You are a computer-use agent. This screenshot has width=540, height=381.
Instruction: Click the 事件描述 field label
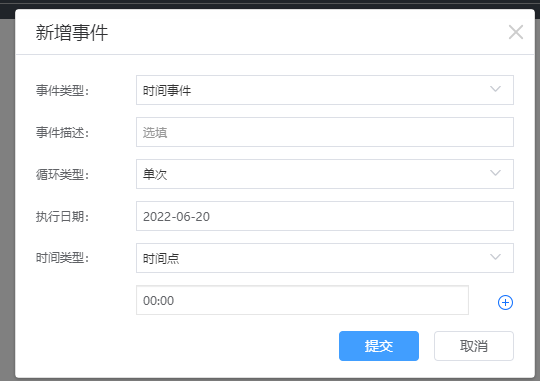click(62, 133)
